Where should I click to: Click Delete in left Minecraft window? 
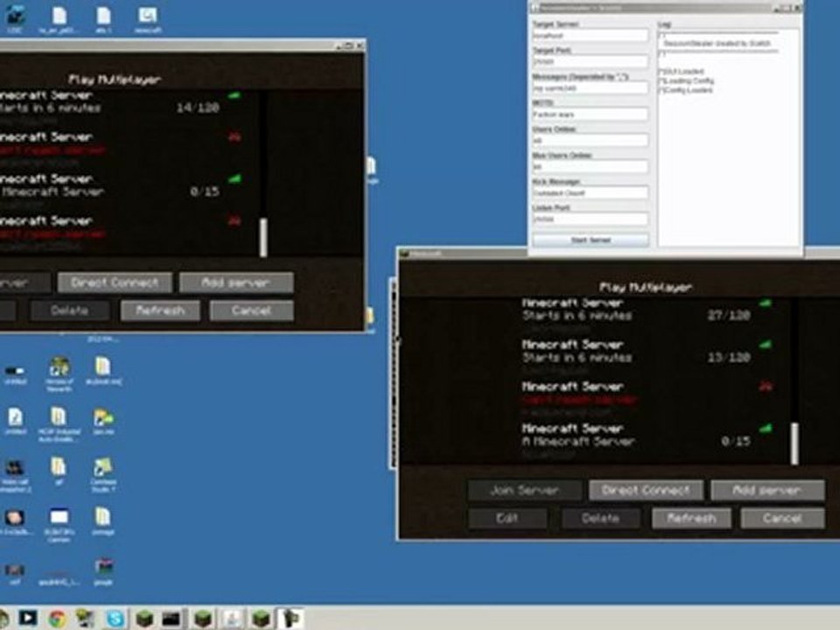point(70,310)
